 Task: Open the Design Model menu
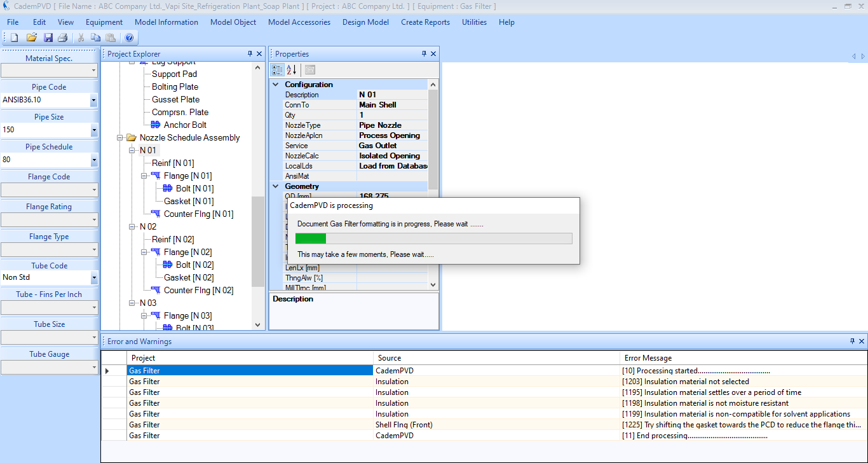[365, 22]
